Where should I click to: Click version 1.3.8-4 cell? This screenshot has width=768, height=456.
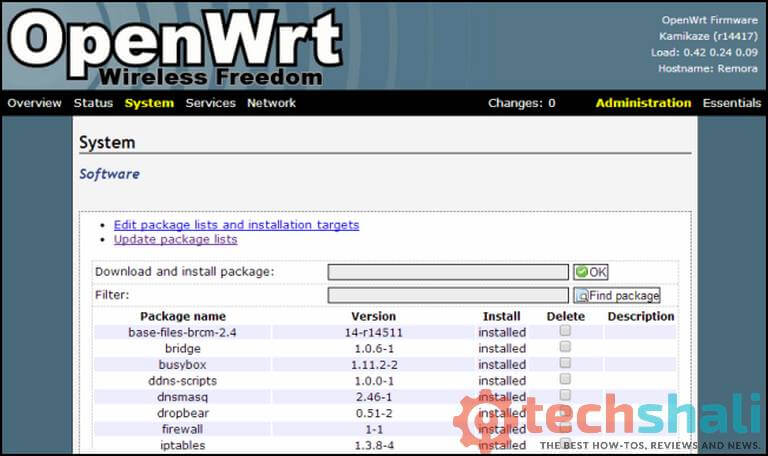point(374,446)
